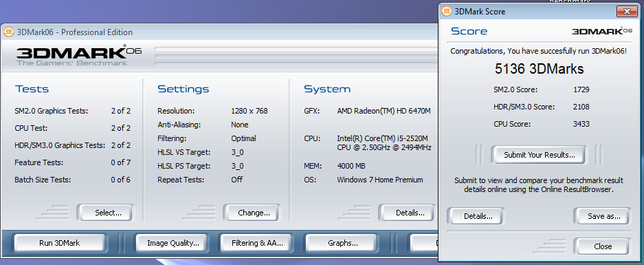Click the Filtering value Optimal
The height and width of the screenshot is (265, 644).
[x=243, y=138]
